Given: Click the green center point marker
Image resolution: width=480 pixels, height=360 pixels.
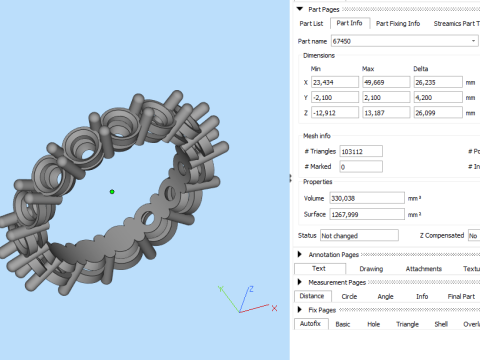Looking at the screenshot, I should pos(112,192).
